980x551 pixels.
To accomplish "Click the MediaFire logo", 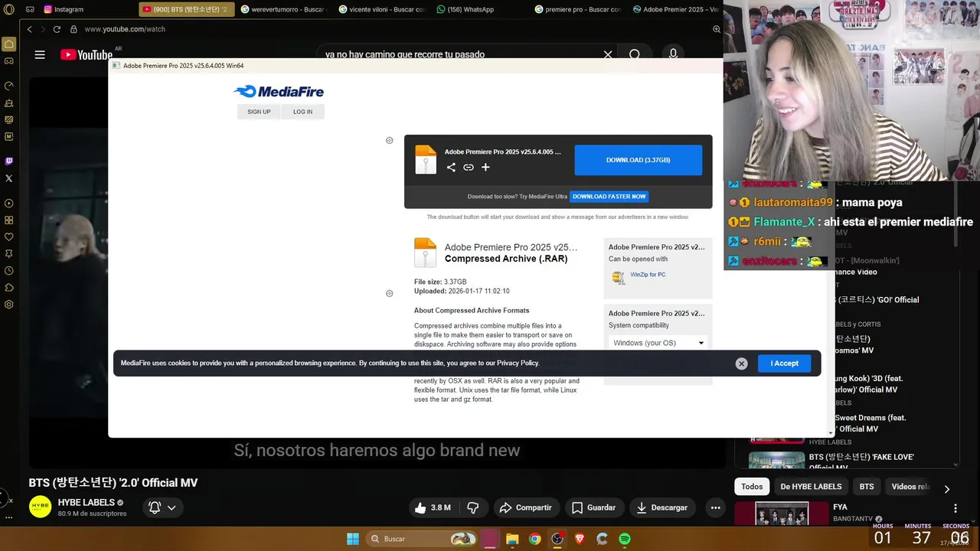I will click(x=279, y=92).
